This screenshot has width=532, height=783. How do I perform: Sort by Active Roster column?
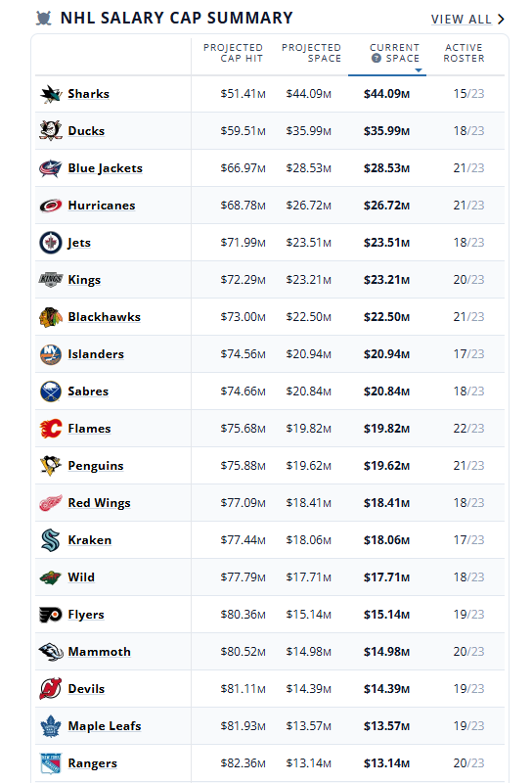[x=465, y=53]
